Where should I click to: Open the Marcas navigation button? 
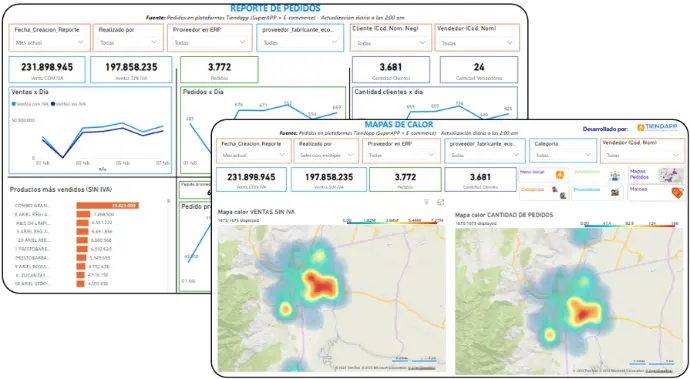pyautogui.click(x=656, y=193)
